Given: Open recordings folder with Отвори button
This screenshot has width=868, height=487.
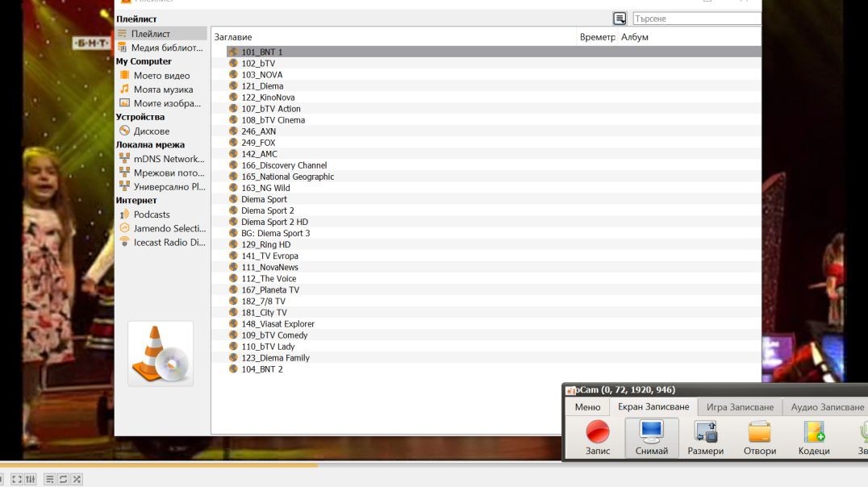Looking at the screenshot, I should [x=760, y=437].
